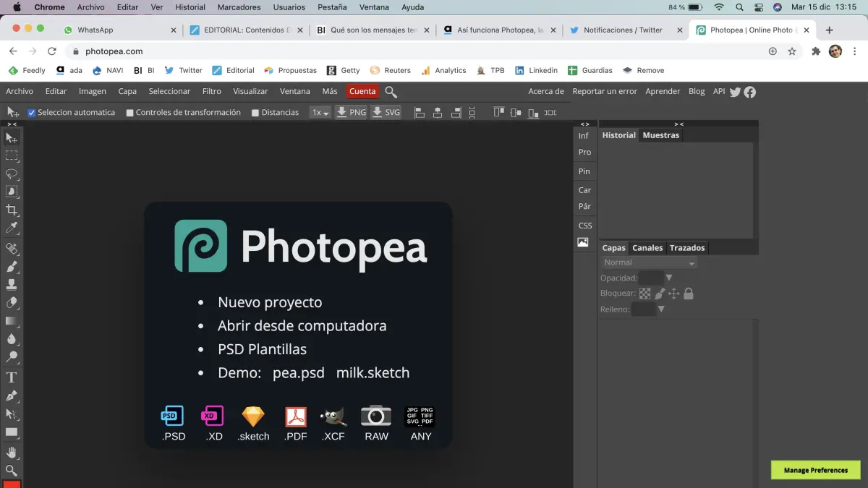Open the Photopea Twitter icon link

(x=736, y=92)
